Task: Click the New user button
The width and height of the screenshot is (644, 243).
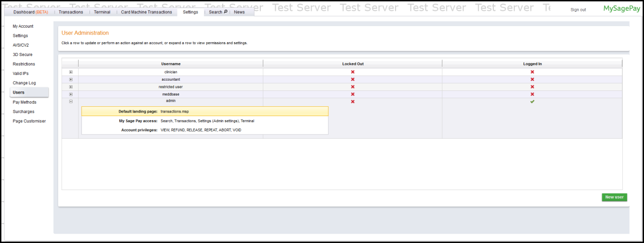Action: point(614,197)
